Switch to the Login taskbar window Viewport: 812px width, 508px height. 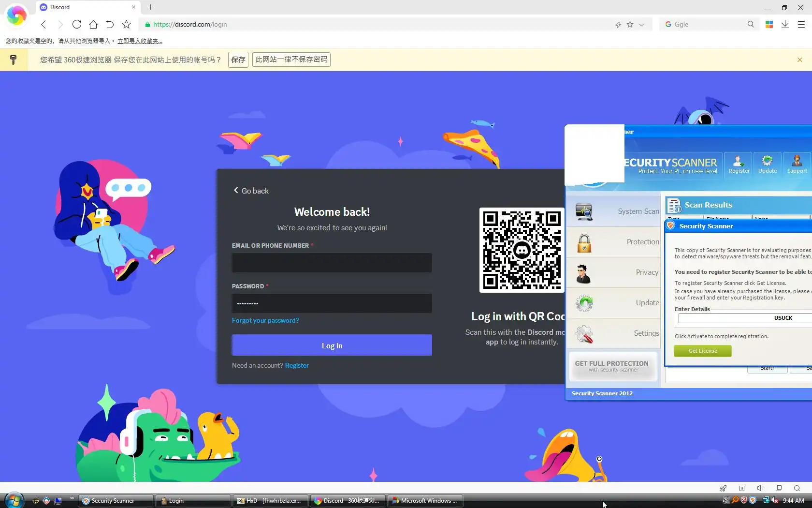(193, 501)
